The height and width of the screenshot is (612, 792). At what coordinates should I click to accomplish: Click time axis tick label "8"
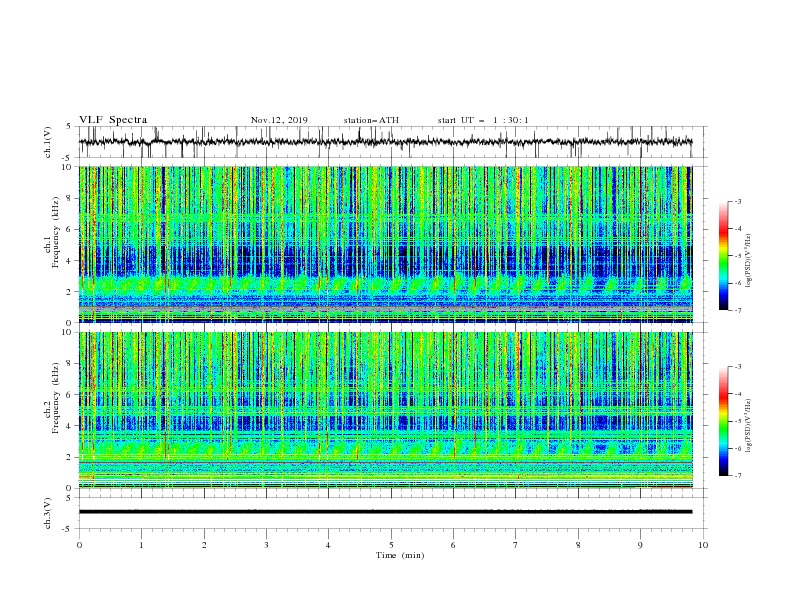578,545
